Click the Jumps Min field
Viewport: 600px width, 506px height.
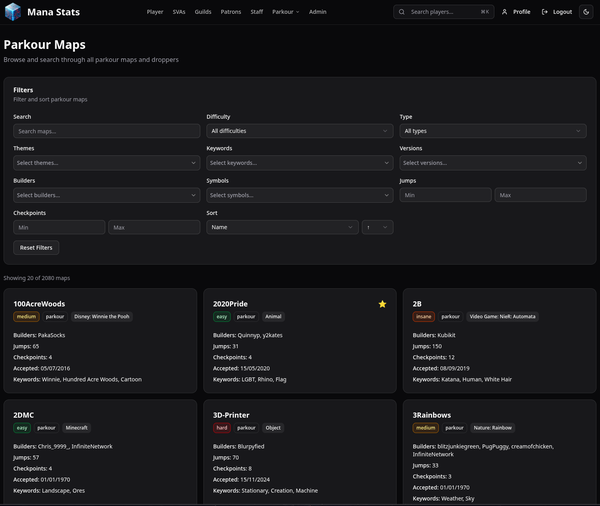tap(445, 195)
